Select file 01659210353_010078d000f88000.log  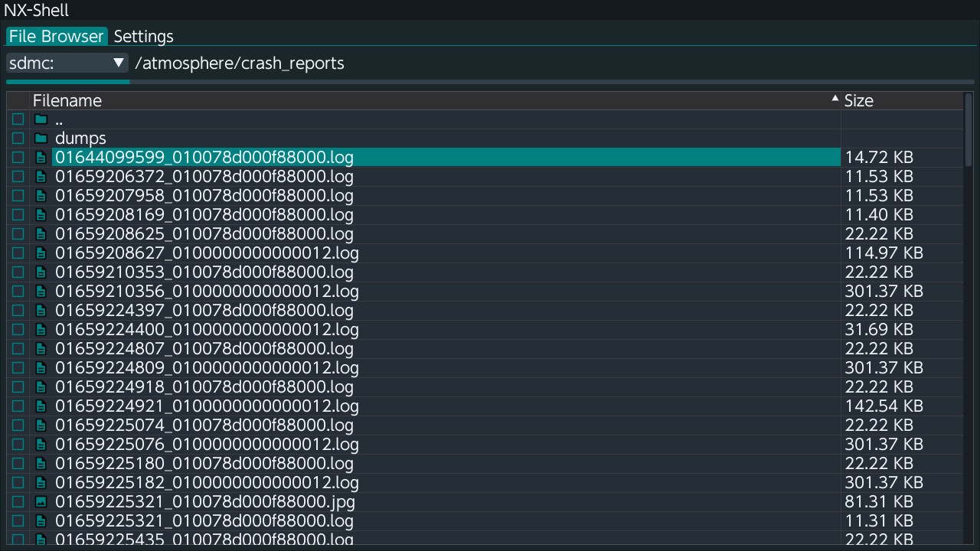click(x=446, y=272)
